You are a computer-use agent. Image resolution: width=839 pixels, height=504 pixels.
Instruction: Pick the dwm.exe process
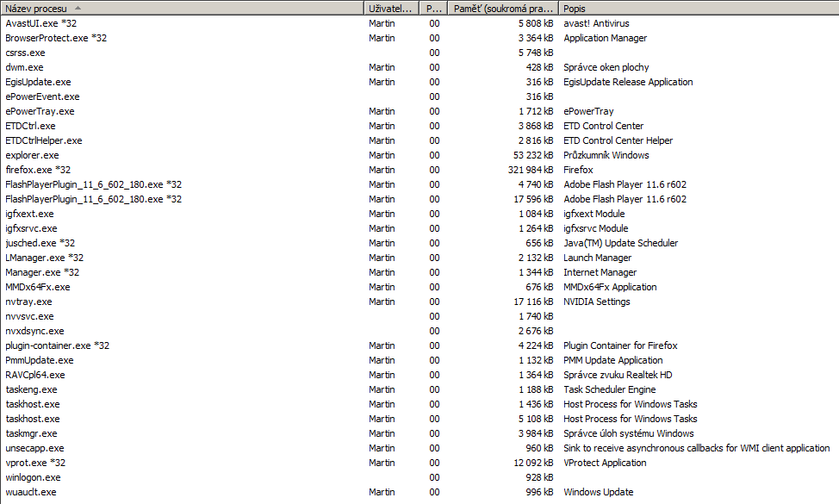pyautogui.click(x=25, y=67)
